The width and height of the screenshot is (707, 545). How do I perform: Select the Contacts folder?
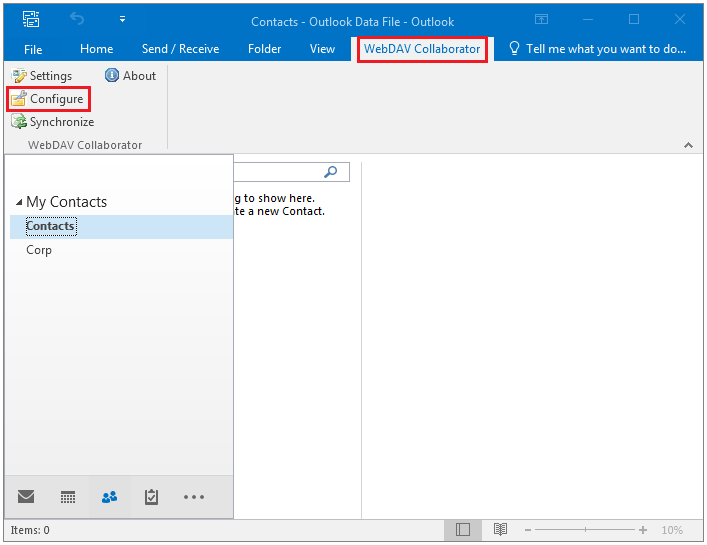[x=122, y=226]
